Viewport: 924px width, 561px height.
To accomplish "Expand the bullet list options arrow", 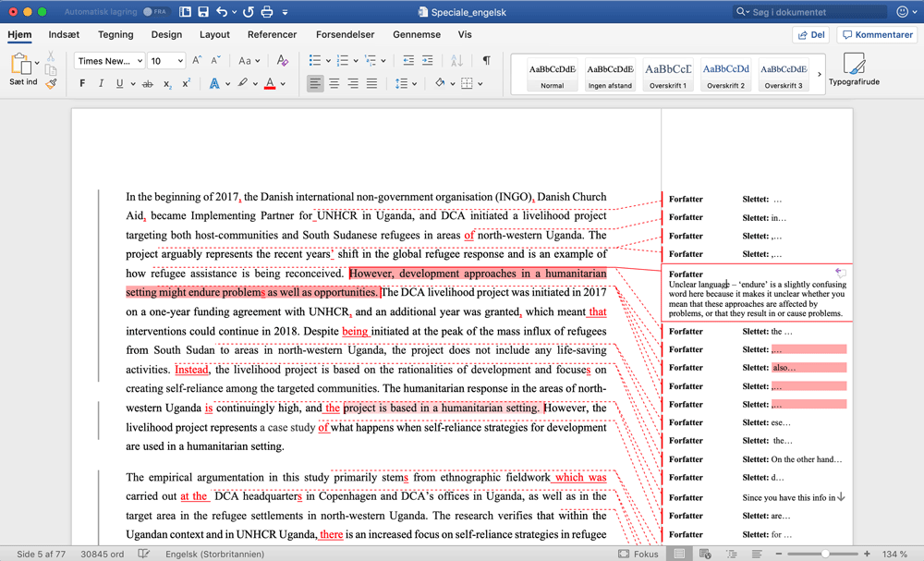I will 328,61.
